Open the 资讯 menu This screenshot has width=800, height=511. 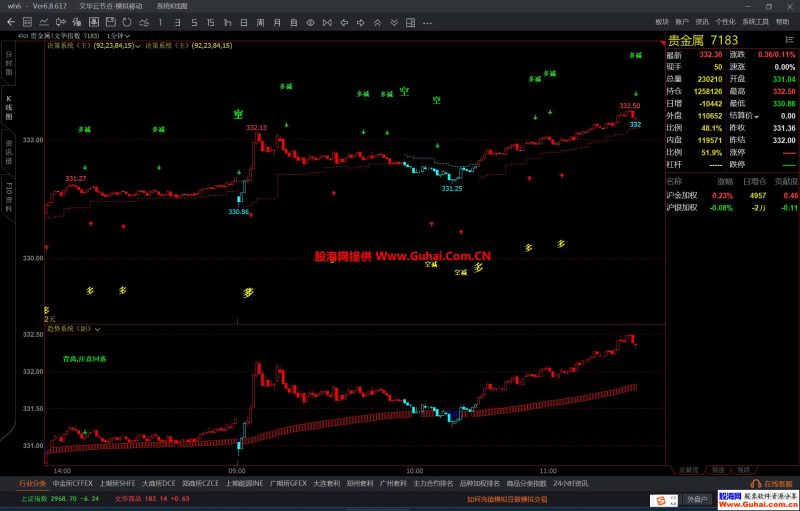point(702,22)
